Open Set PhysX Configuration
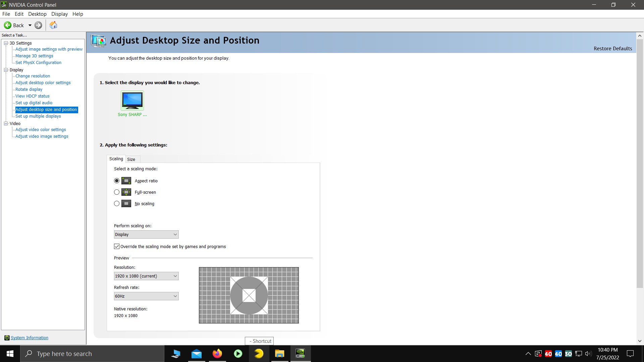644x362 pixels. point(38,63)
